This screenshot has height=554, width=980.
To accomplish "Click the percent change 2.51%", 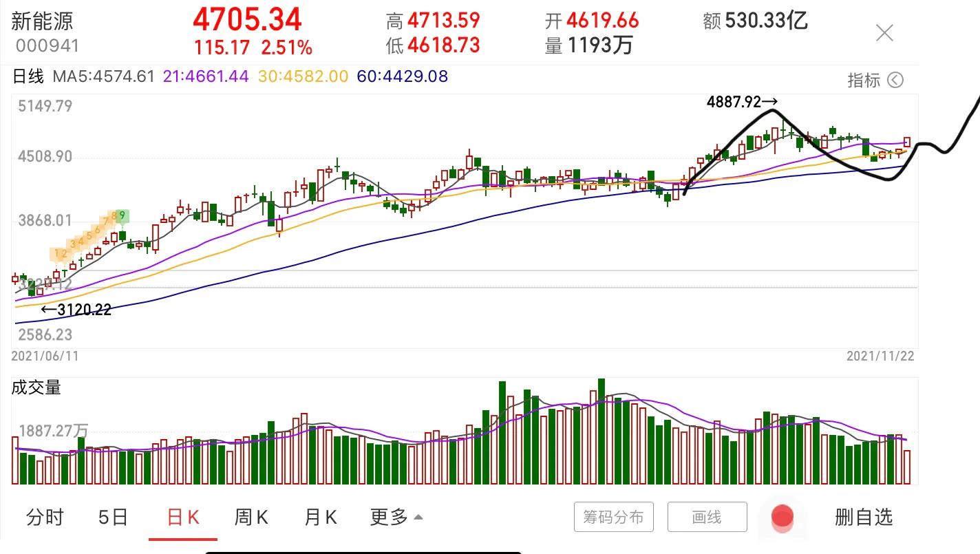I will click(x=286, y=48).
